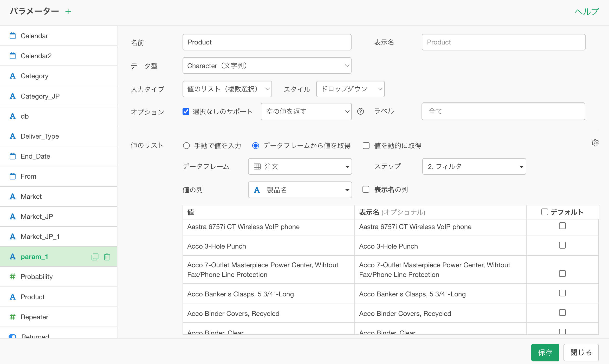Open the 空の値を返す dropdown
609x364 pixels.
[306, 112]
